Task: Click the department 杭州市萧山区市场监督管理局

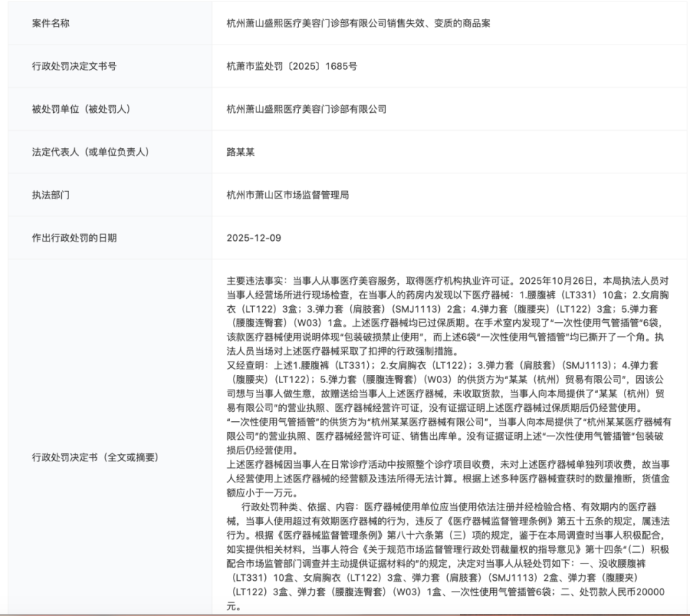Action: pyautogui.click(x=287, y=195)
